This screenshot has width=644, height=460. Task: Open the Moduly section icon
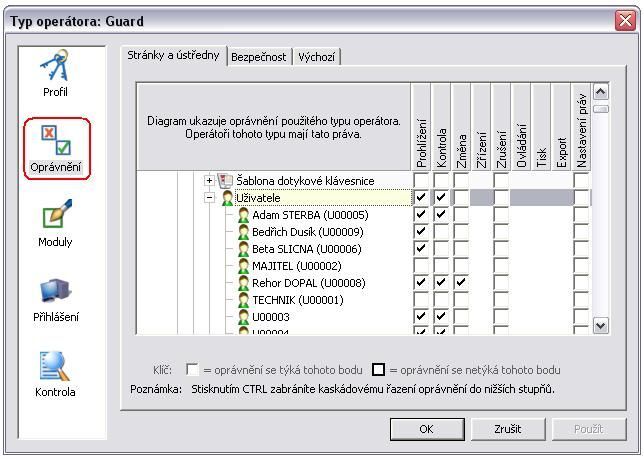(56, 217)
